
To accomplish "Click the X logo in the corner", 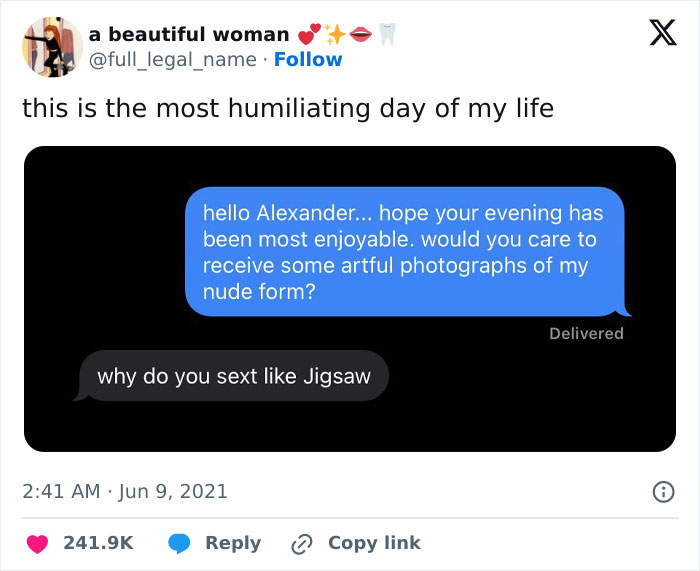I will point(656,37).
